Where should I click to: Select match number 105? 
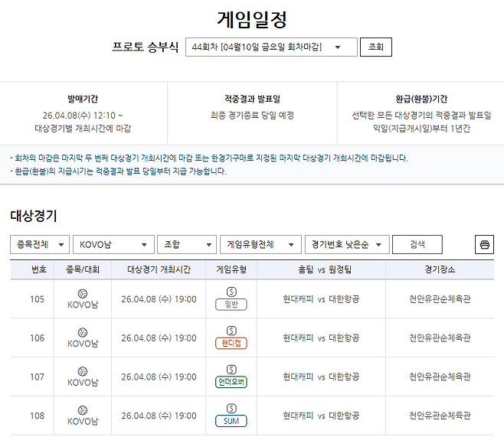[38, 299]
